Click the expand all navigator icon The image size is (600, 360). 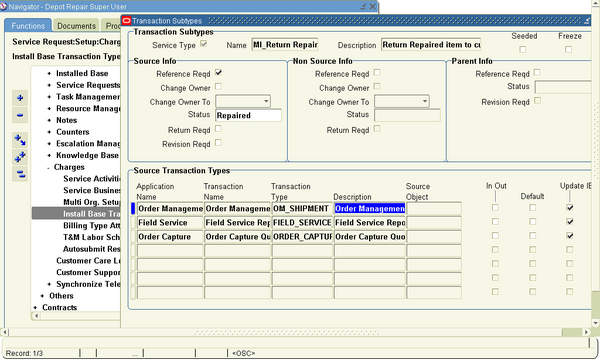[x=20, y=157]
